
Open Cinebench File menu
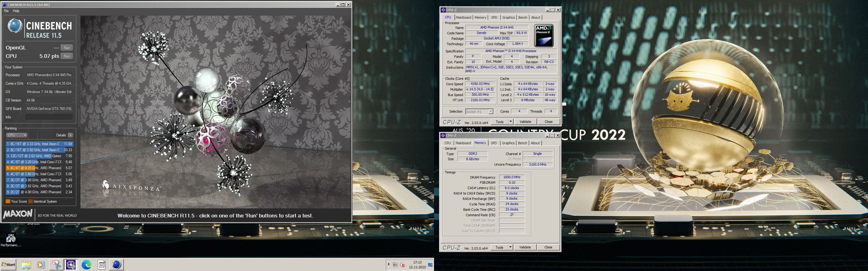pos(6,11)
